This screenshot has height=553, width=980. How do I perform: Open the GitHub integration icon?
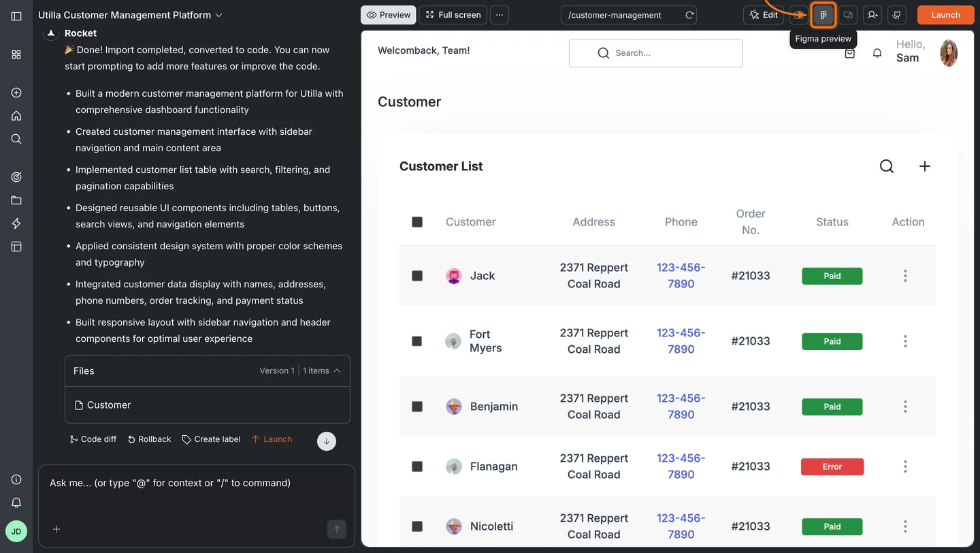click(x=896, y=14)
